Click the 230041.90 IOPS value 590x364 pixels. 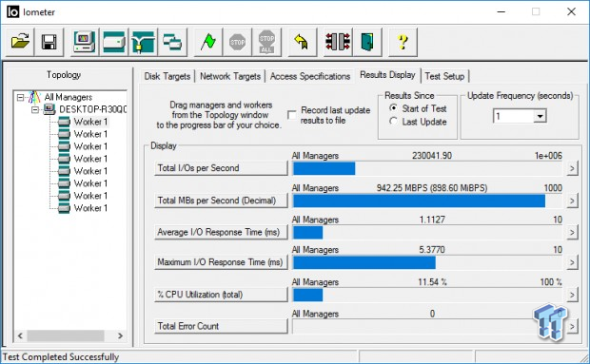(432, 156)
